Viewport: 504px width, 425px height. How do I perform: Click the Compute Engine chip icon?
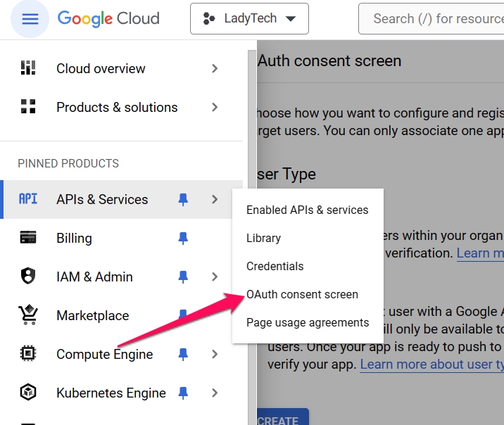pos(28,354)
